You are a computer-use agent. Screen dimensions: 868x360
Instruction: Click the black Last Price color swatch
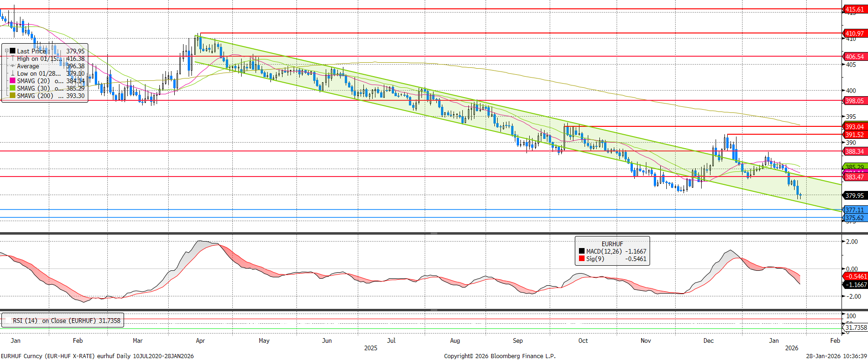[x=13, y=51]
